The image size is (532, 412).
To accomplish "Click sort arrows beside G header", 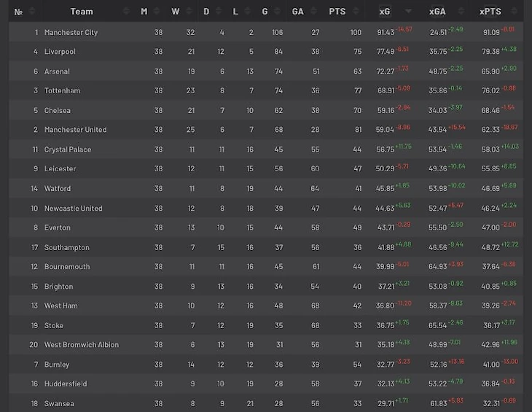I will [x=277, y=11].
